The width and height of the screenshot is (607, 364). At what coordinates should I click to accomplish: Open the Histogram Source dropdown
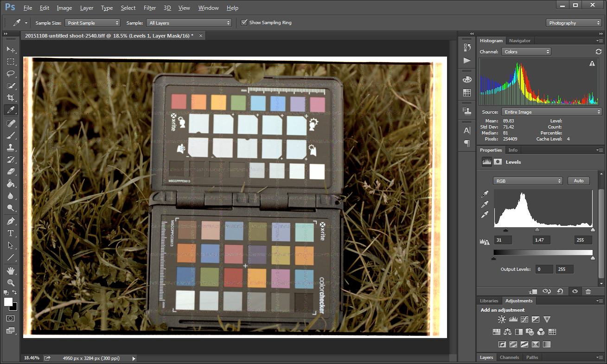click(x=551, y=111)
